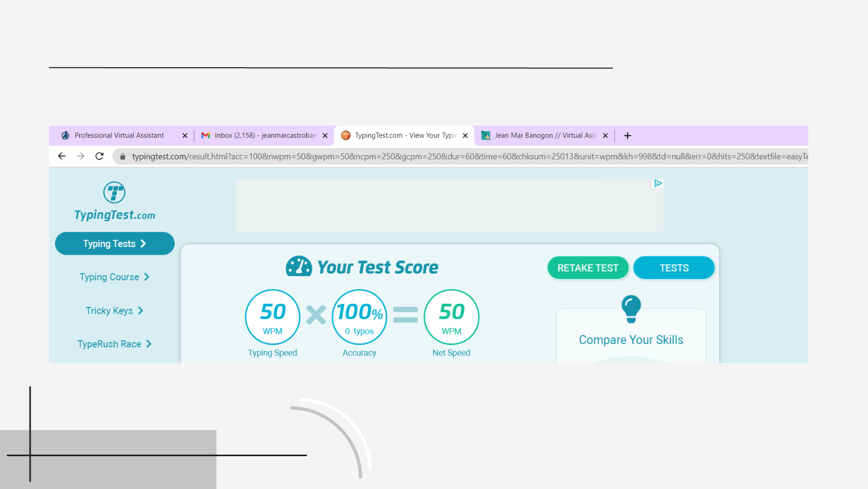Image resolution: width=868 pixels, height=489 pixels.
Task: Click the advertisement banner area
Action: click(450, 205)
